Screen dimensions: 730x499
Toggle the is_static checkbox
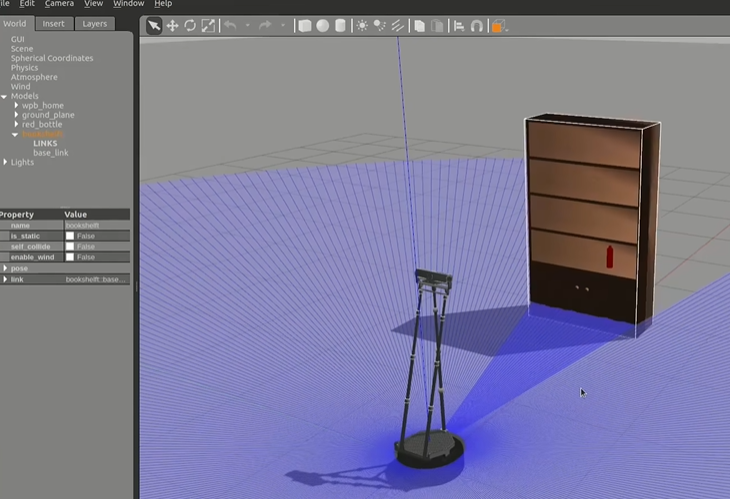[x=70, y=236]
